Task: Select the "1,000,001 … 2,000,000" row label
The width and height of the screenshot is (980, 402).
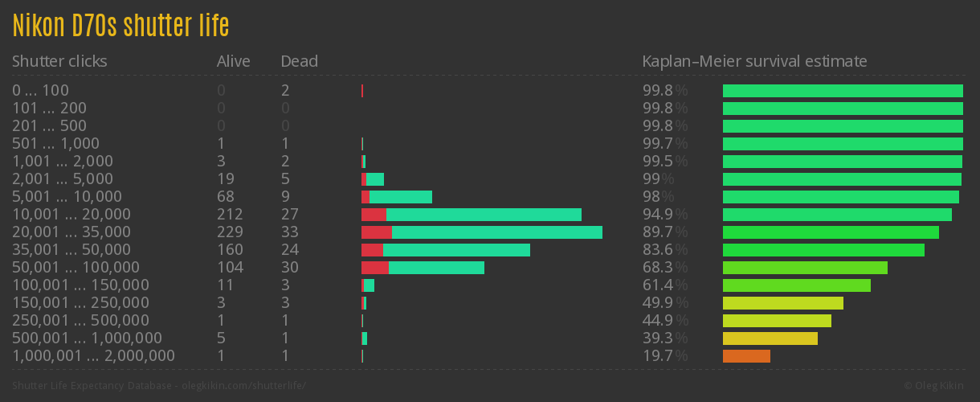Action: click(93, 356)
